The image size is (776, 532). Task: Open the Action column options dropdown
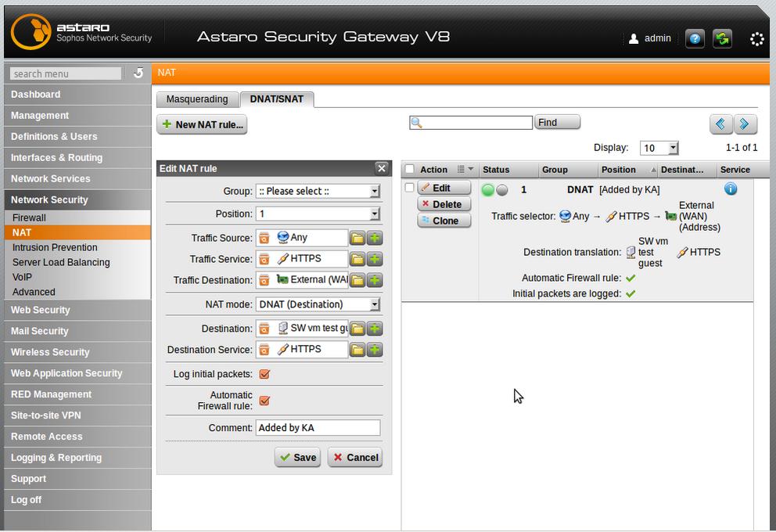(x=465, y=169)
